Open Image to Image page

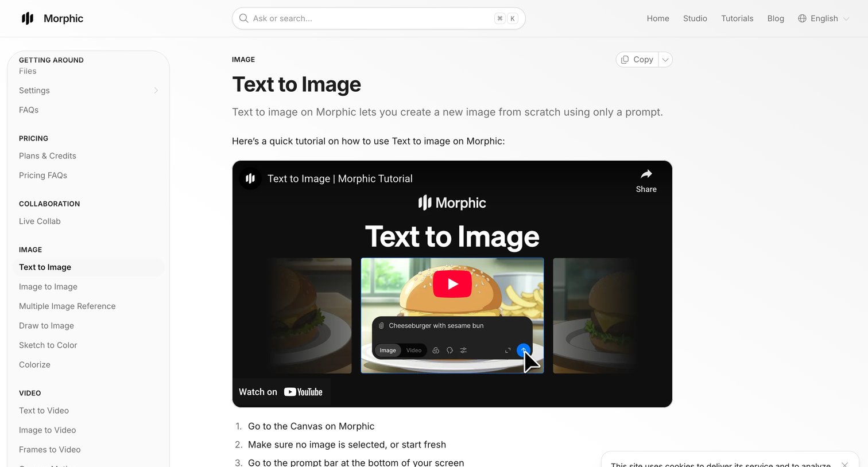[48, 287]
